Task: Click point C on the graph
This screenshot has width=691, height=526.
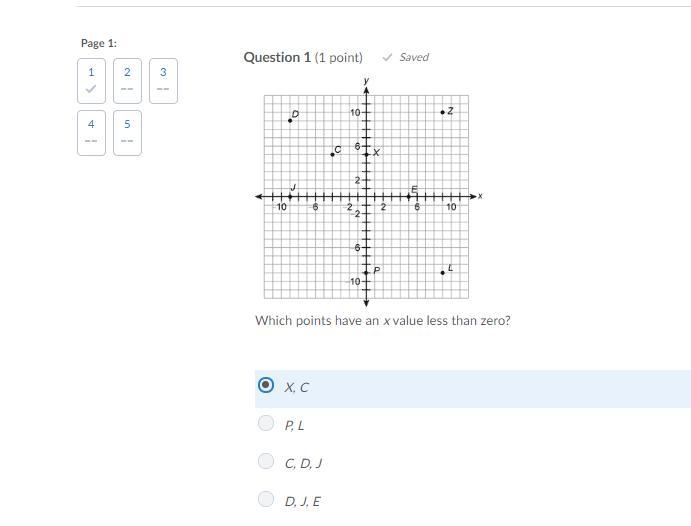Action: (332, 154)
